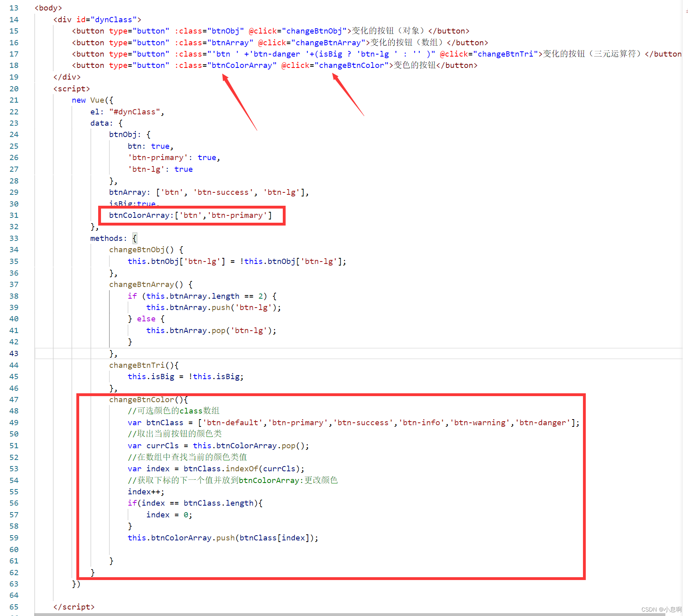Click the 'btn-warning' string on line 49
The width and height of the screenshot is (688, 616).
[x=480, y=422]
